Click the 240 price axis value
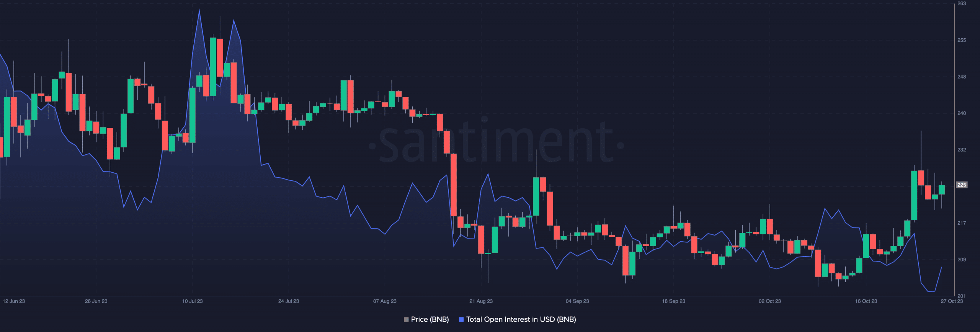The height and width of the screenshot is (332, 980). coord(962,113)
